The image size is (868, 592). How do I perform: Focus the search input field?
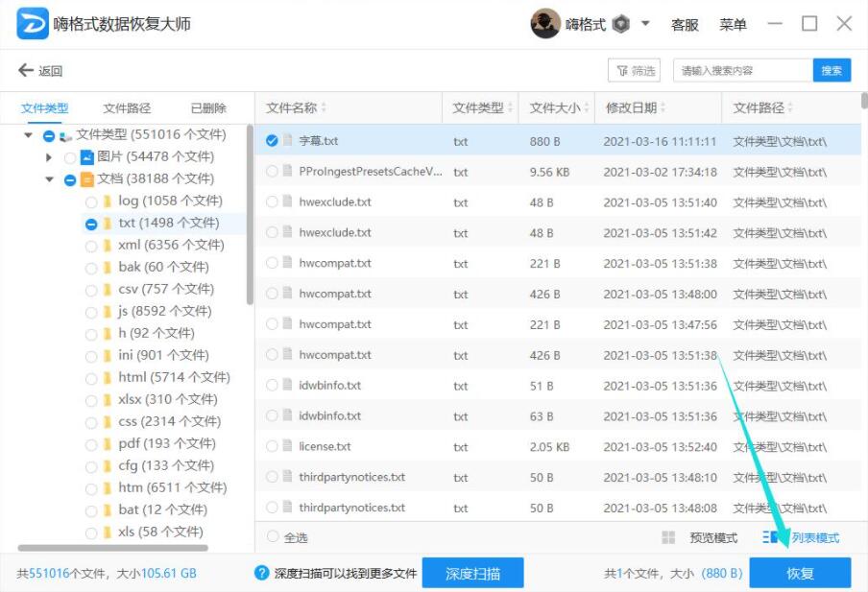[743, 70]
